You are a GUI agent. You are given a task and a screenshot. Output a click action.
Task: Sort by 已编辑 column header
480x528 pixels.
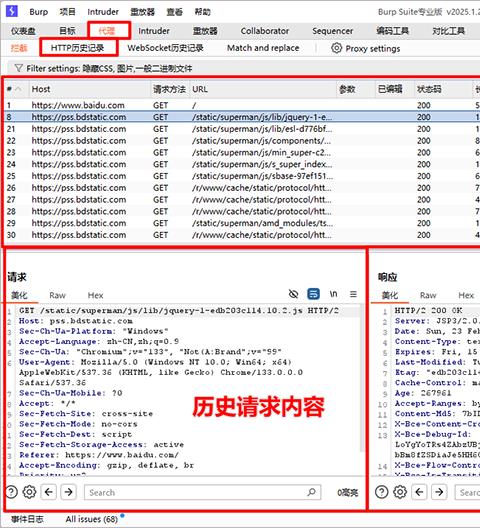[x=395, y=89]
